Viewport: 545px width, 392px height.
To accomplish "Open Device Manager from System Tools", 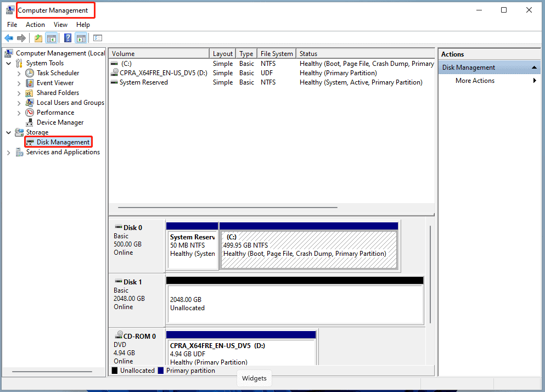I will point(60,122).
